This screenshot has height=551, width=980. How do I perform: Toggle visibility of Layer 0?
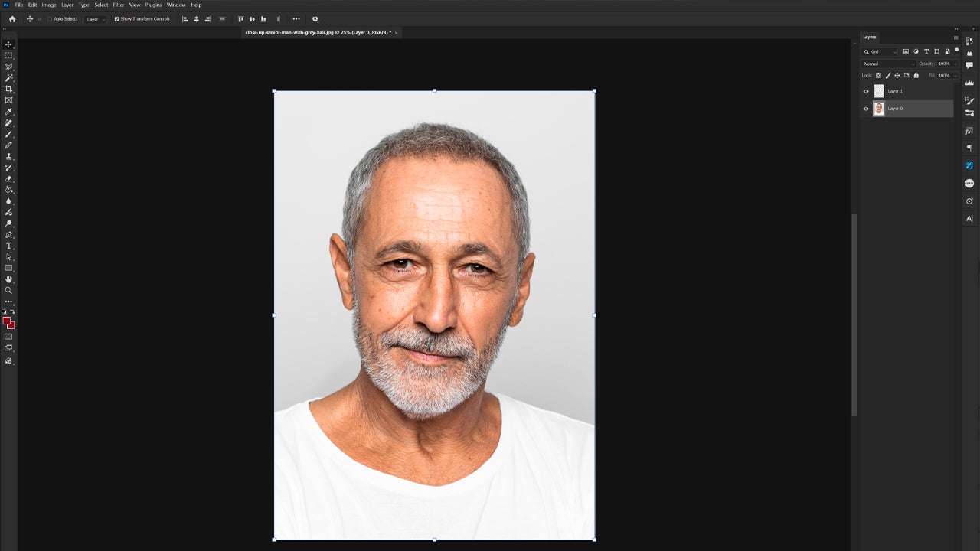pos(866,109)
